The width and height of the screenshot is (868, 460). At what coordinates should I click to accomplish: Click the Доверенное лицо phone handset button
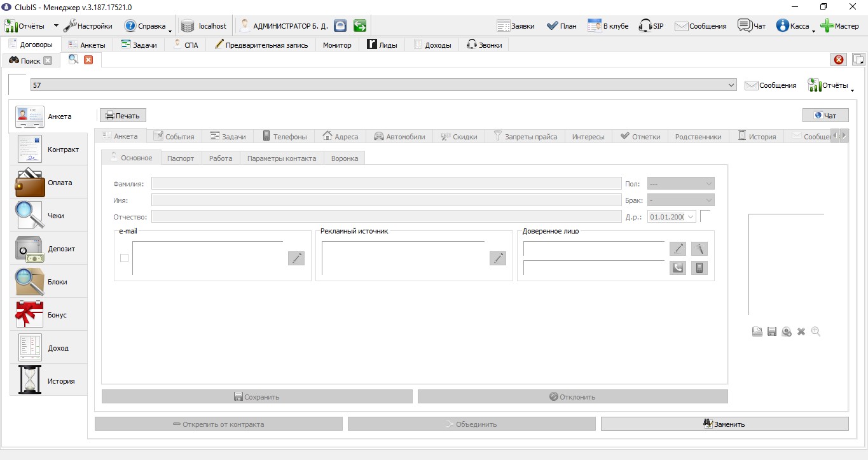[678, 267]
